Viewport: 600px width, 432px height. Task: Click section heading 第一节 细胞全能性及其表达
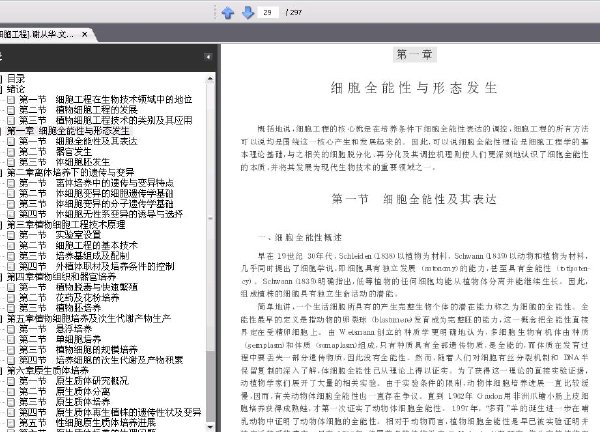tap(414, 199)
